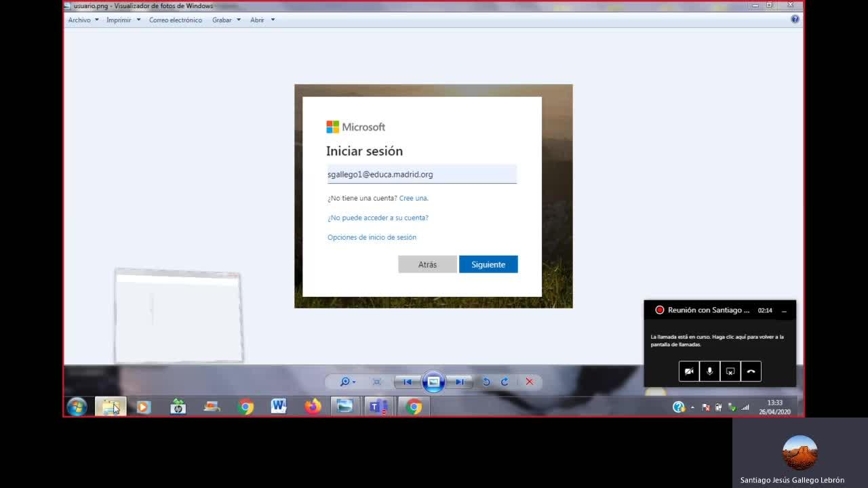Minimize the Photo Viewer window
The width and height of the screenshot is (868, 488).
coord(755,5)
